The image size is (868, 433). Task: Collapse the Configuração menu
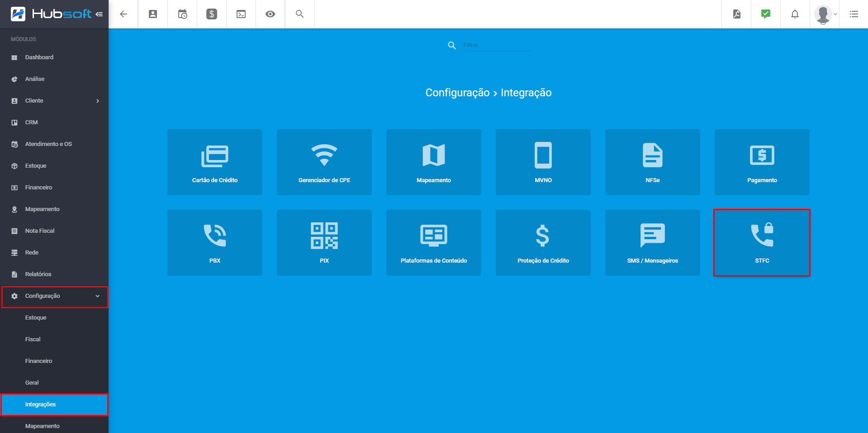(54, 296)
